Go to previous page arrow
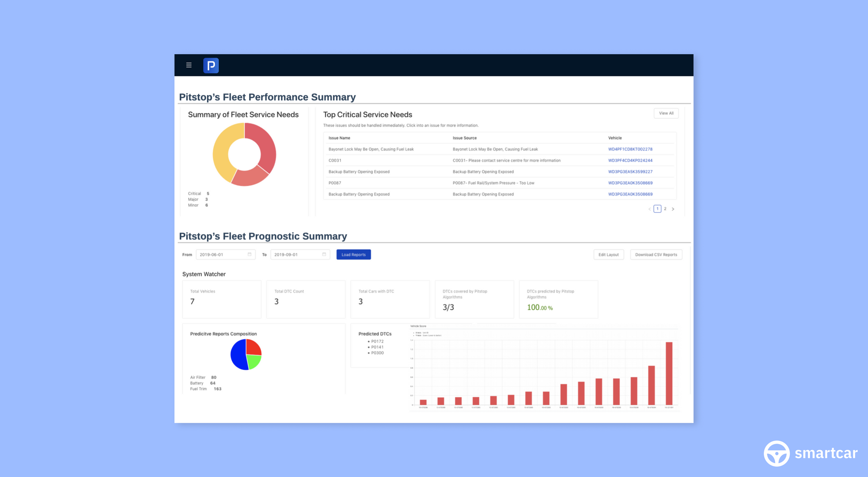The image size is (868, 477). [x=649, y=209]
